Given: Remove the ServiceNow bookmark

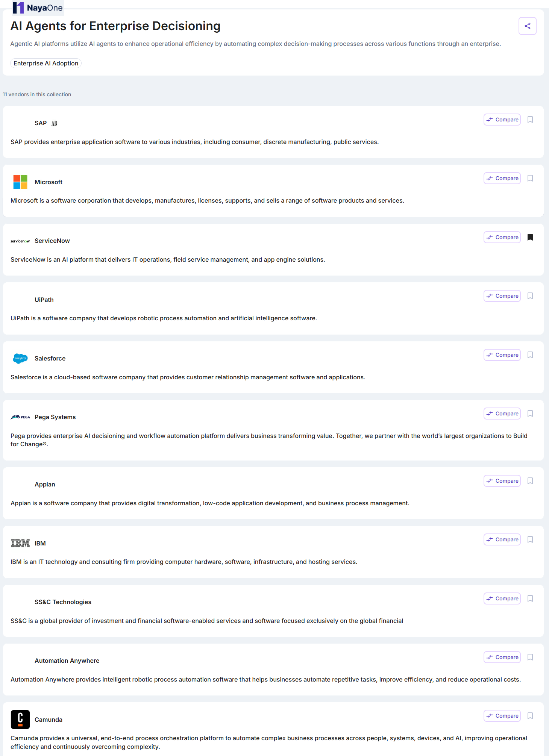Looking at the screenshot, I should pos(530,237).
